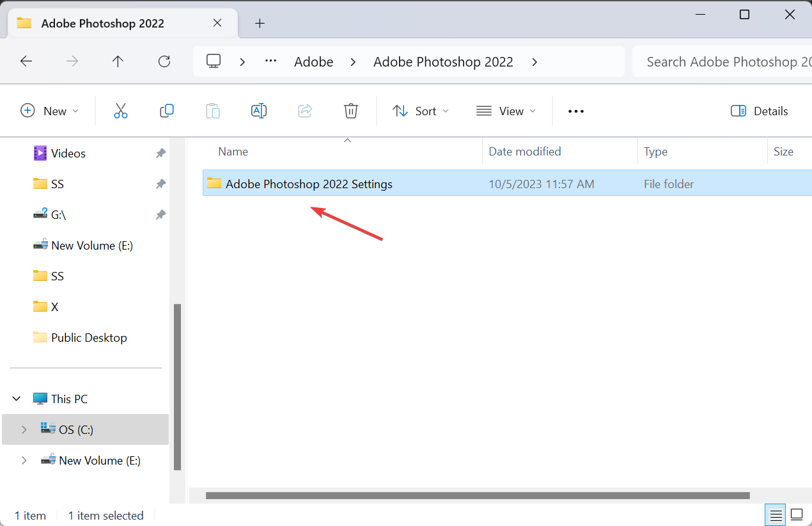The width and height of the screenshot is (812, 526).
Task: Select OS (C:) in the navigation pane
Action: (86, 429)
